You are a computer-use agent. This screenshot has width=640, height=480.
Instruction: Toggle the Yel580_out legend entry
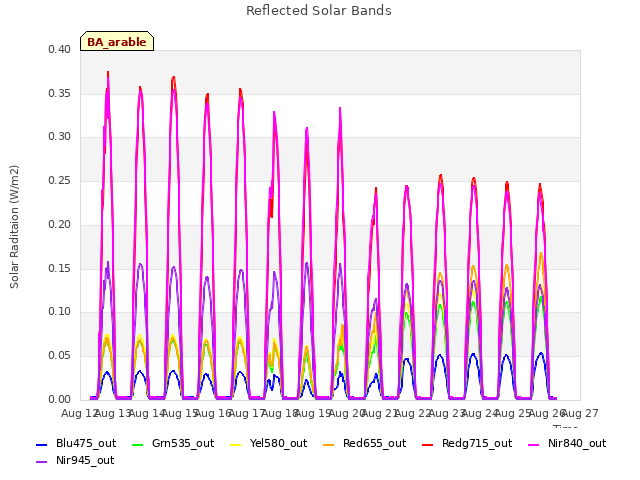click(269, 443)
